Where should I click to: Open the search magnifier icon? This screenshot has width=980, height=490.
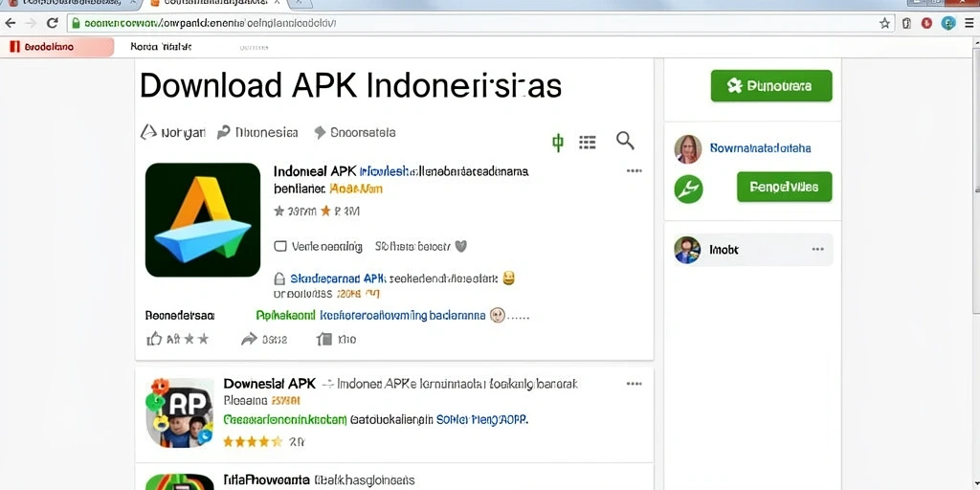(625, 141)
